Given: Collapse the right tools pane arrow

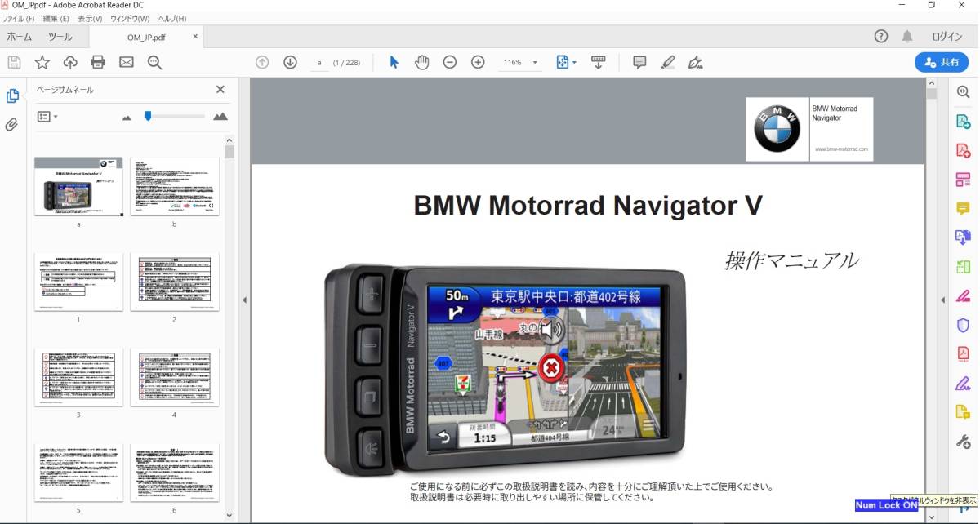Looking at the screenshot, I should point(942,300).
